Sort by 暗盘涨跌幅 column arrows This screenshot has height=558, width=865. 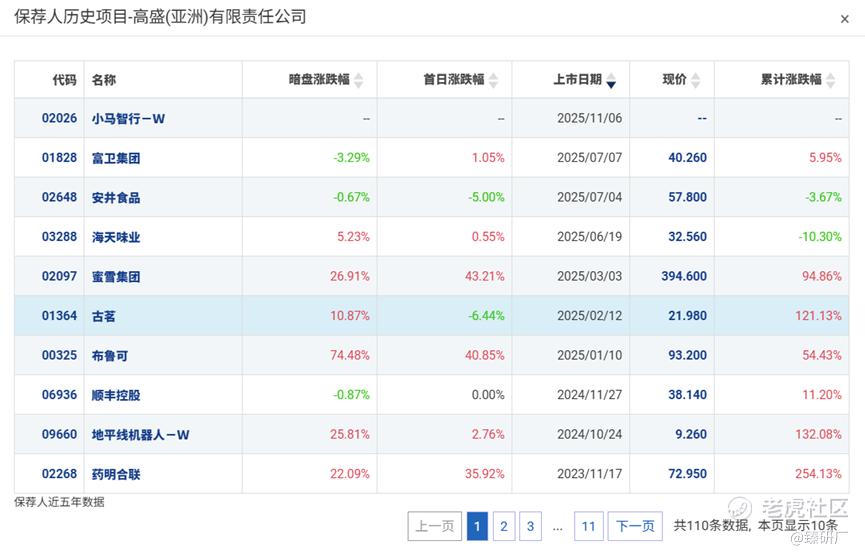pos(359,81)
